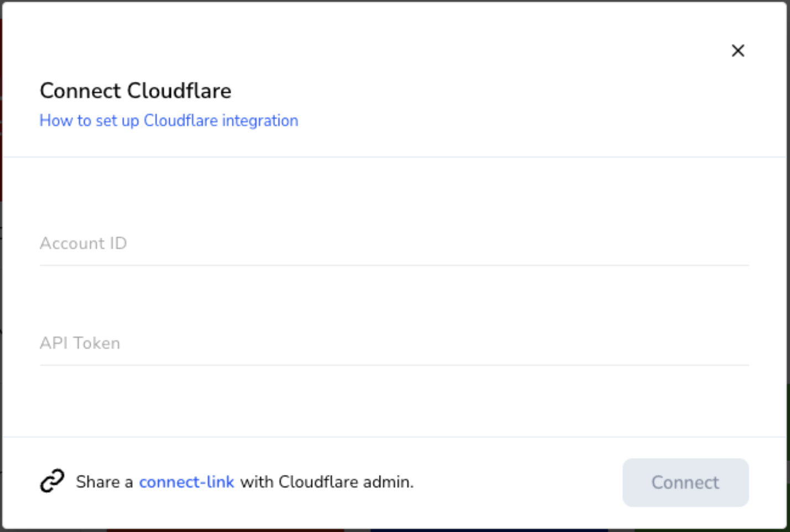The image size is (790, 532).
Task: Focus the API Token input field
Action: 394,343
